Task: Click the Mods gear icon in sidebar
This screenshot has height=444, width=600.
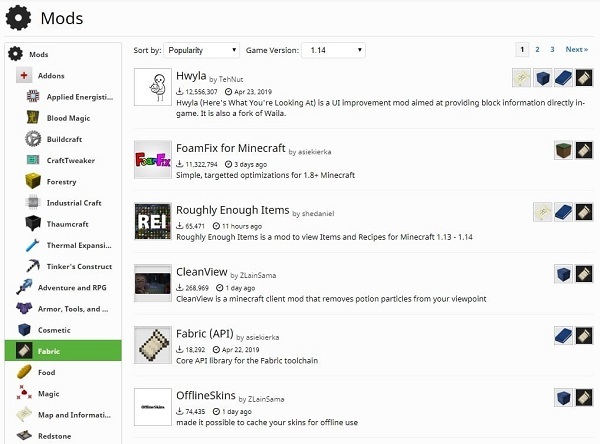Action: click(15, 54)
